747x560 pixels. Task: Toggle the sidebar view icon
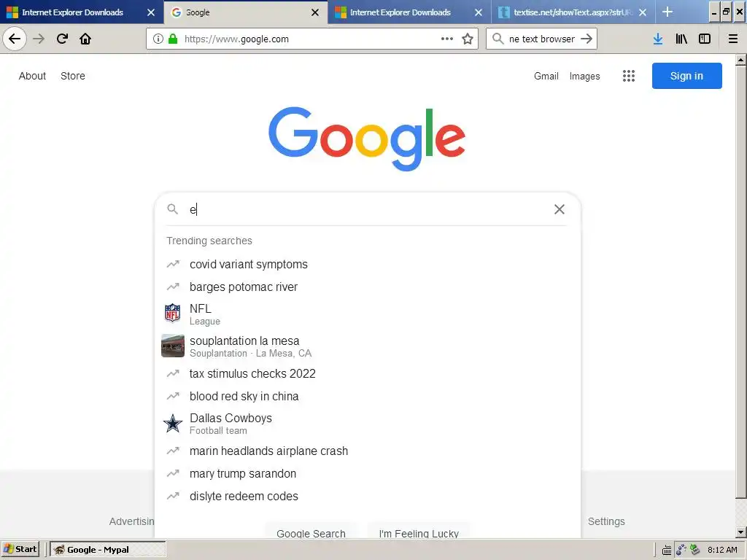[x=705, y=39]
